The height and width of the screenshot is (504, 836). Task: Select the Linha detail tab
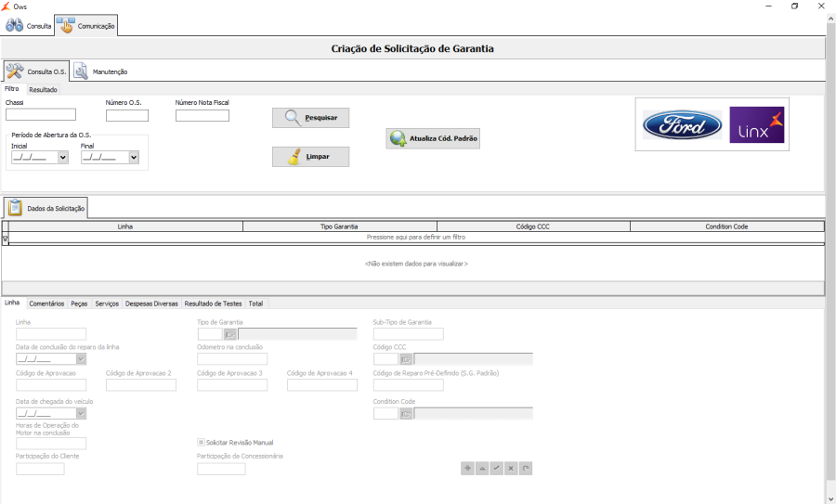pyautogui.click(x=12, y=303)
